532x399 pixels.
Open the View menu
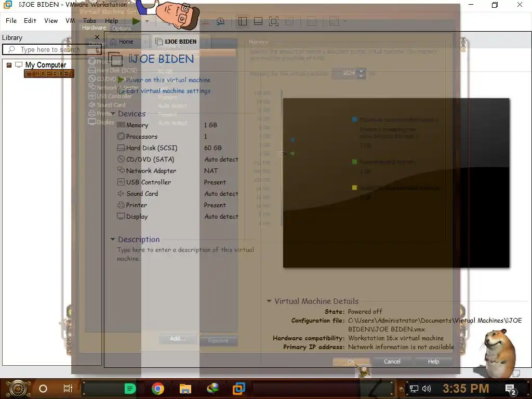point(51,21)
